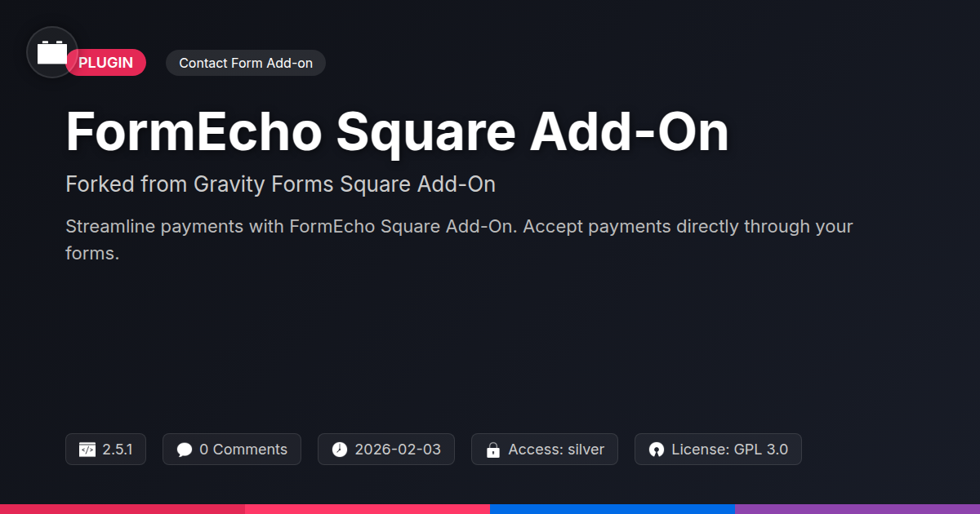The width and height of the screenshot is (980, 514).
Task: Click the lock icon next to Access
Action: coord(493,450)
